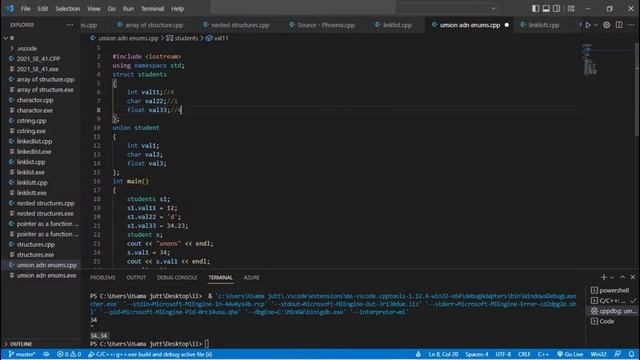Open the run options dropdown arrow
The height and width of the screenshot is (360, 640).
pos(596,25)
